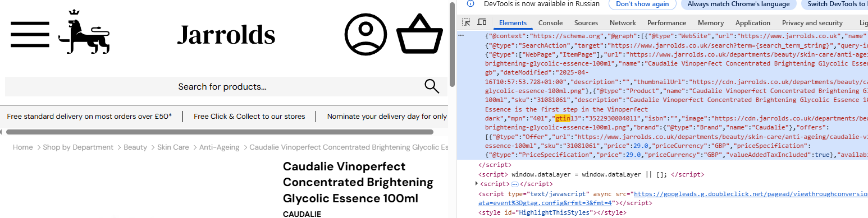868x218 pixels.
Task: Click the magnifying glass search icon
Action: coord(431,86)
